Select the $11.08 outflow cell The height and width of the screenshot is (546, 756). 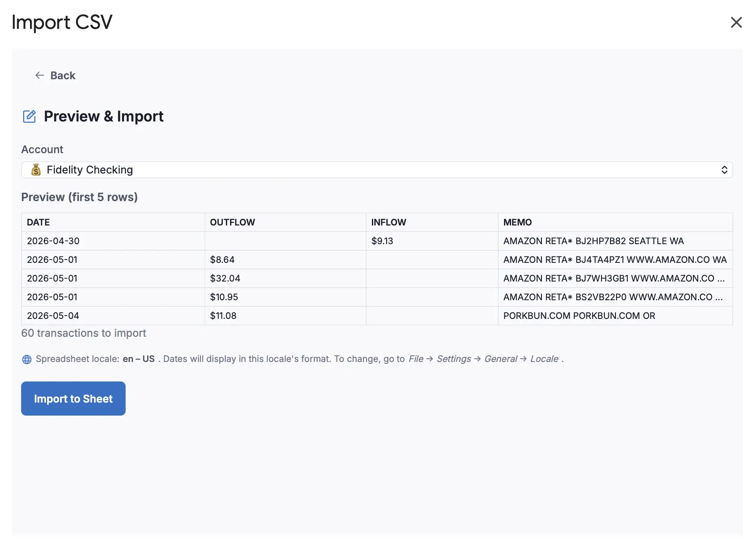[285, 316]
